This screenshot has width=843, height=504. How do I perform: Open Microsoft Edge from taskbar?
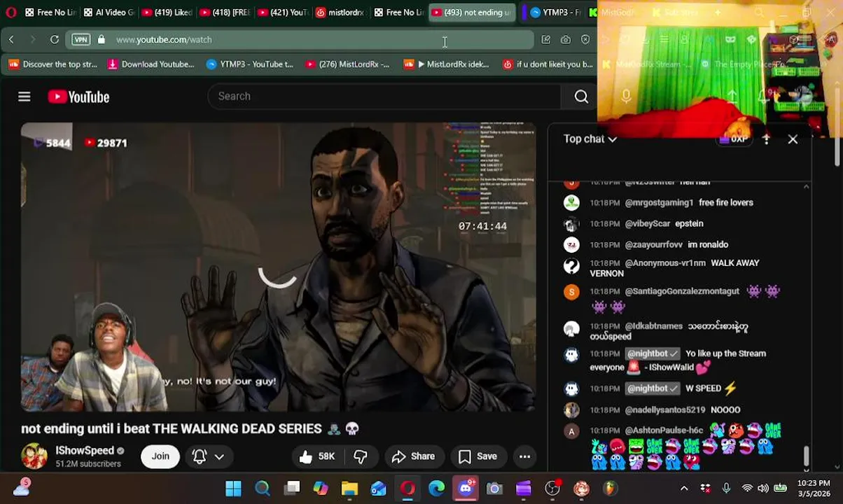click(436, 489)
